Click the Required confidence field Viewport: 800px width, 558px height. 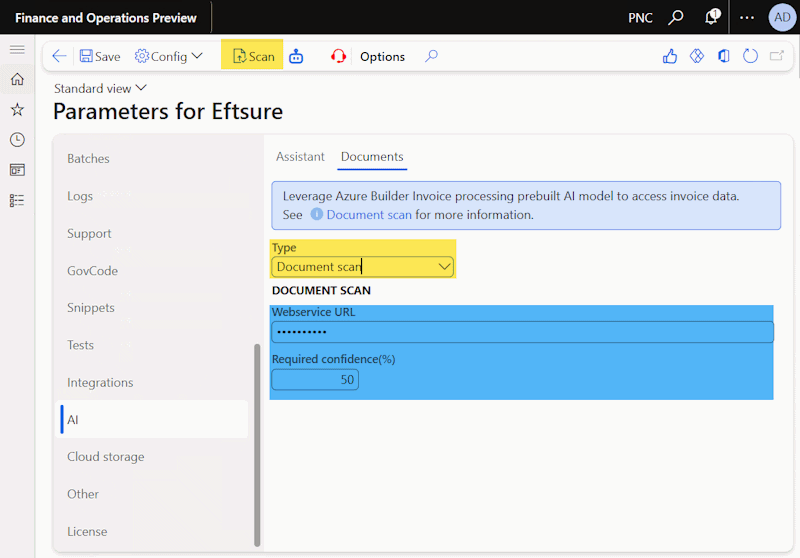tap(315, 379)
